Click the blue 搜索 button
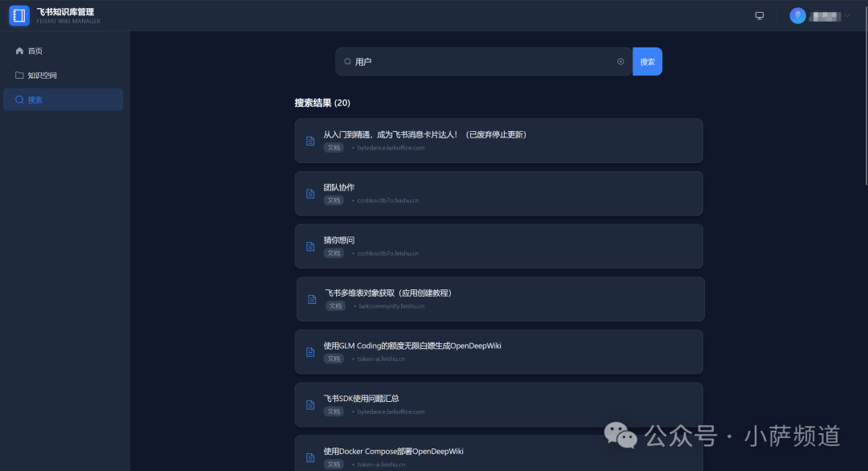The image size is (868, 471). (647, 61)
